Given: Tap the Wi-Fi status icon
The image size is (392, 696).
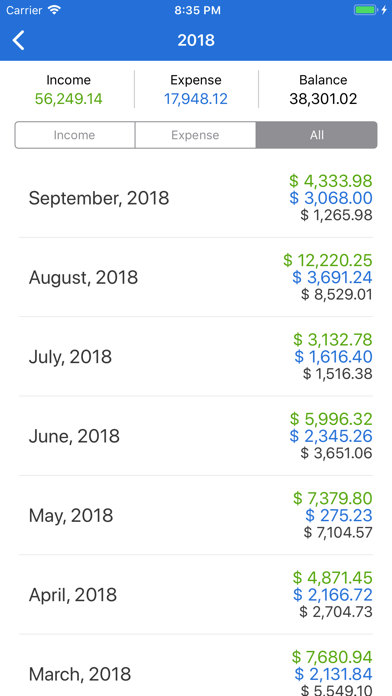Looking at the screenshot, I should (55, 10).
